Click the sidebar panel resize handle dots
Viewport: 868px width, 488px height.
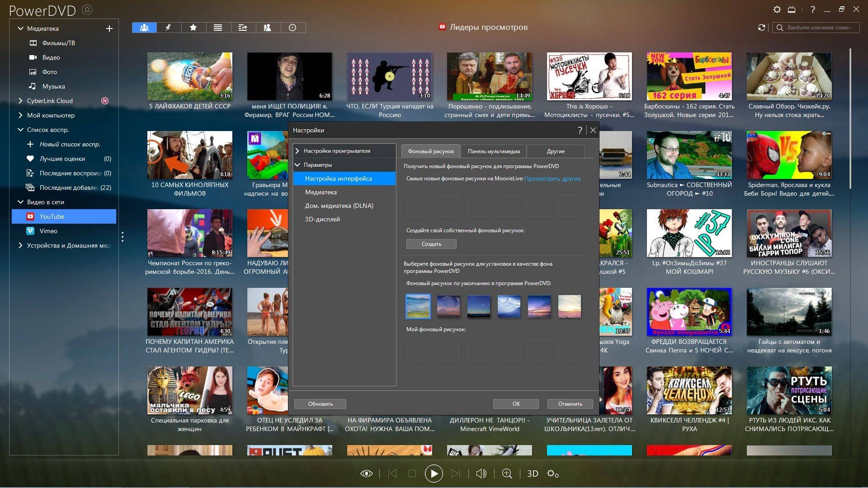122,237
